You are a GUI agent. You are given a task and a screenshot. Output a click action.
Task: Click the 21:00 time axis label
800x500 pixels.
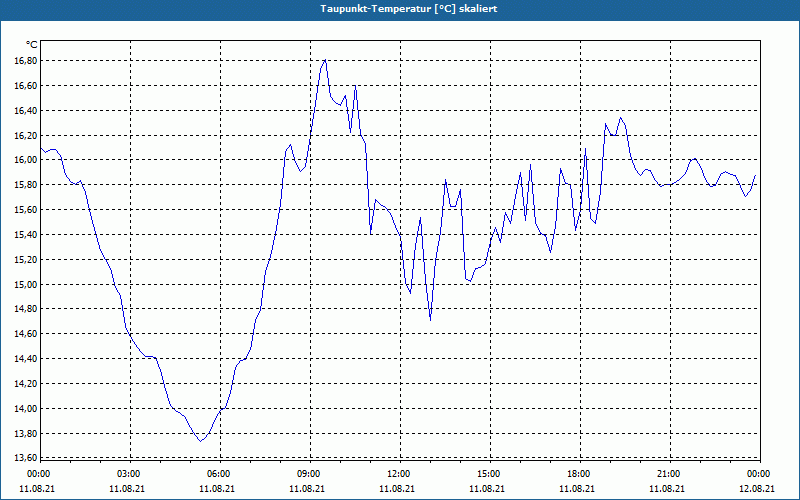tap(668, 474)
